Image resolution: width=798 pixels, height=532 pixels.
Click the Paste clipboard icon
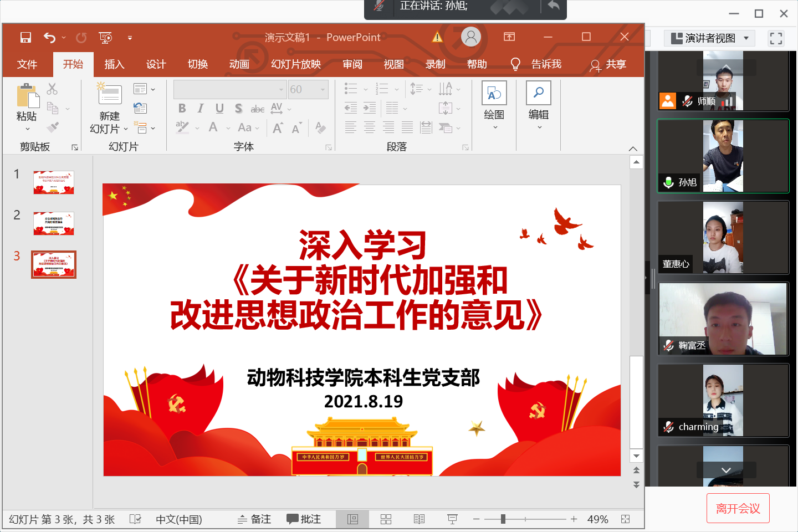(27, 95)
